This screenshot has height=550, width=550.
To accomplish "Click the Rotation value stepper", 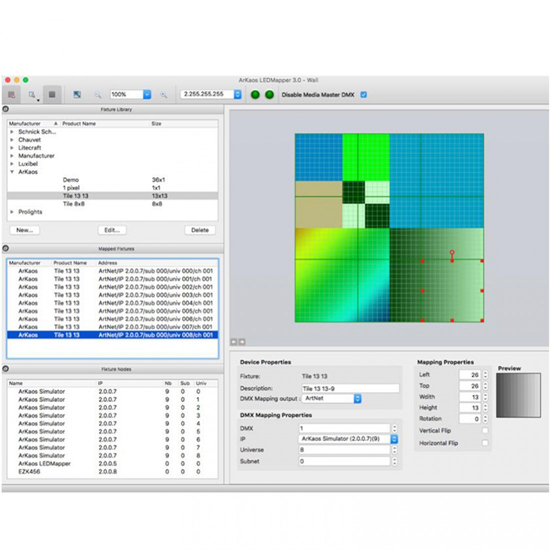I will [x=485, y=418].
